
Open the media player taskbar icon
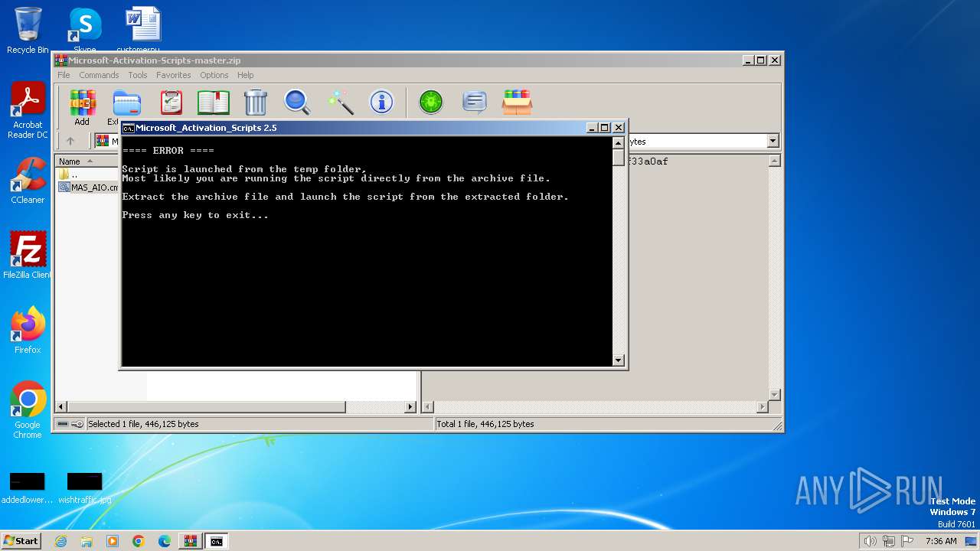point(113,541)
